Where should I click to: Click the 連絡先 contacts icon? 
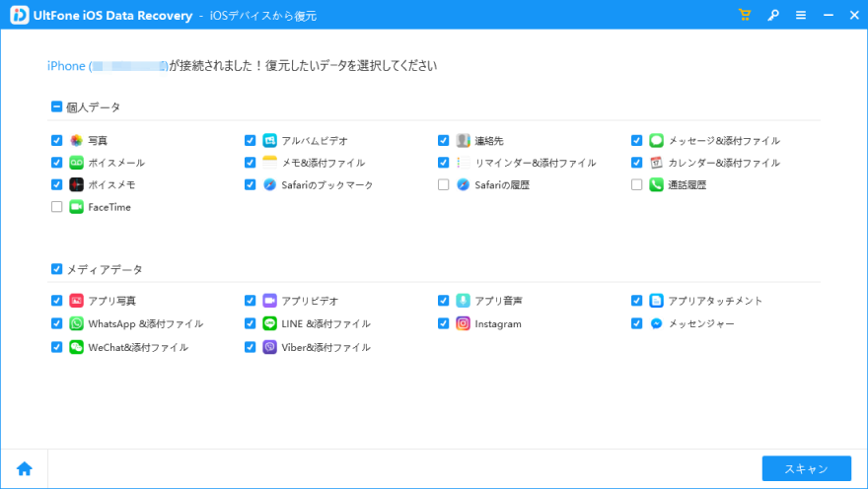click(x=464, y=141)
